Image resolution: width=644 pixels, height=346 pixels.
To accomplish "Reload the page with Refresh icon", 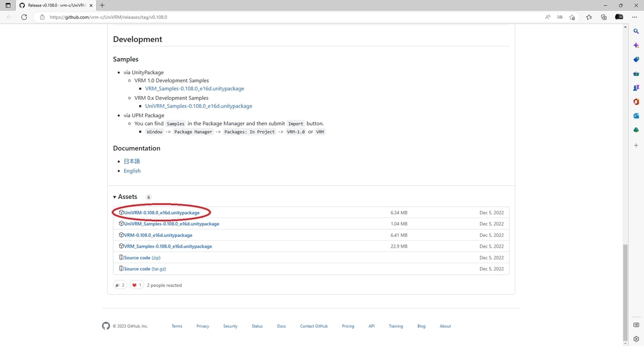I will click(24, 17).
